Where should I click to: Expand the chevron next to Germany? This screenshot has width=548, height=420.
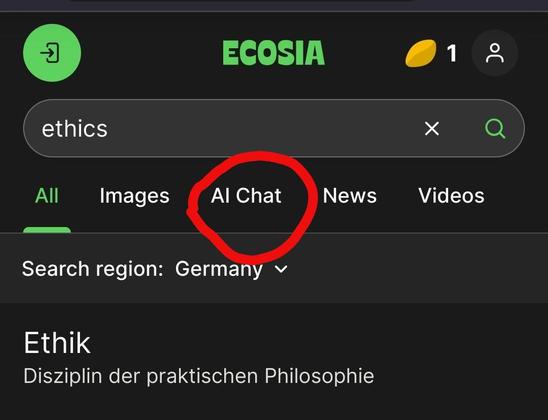click(281, 269)
